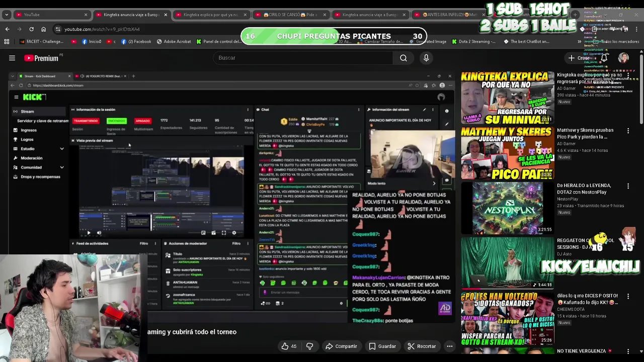
Task: Open Crear button in YouTube header
Action: (579, 58)
